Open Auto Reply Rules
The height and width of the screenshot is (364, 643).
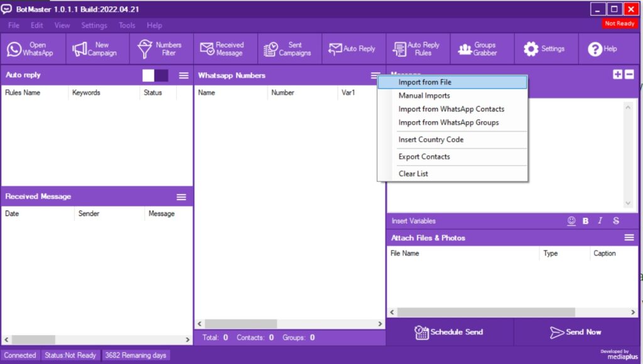pyautogui.click(x=417, y=49)
